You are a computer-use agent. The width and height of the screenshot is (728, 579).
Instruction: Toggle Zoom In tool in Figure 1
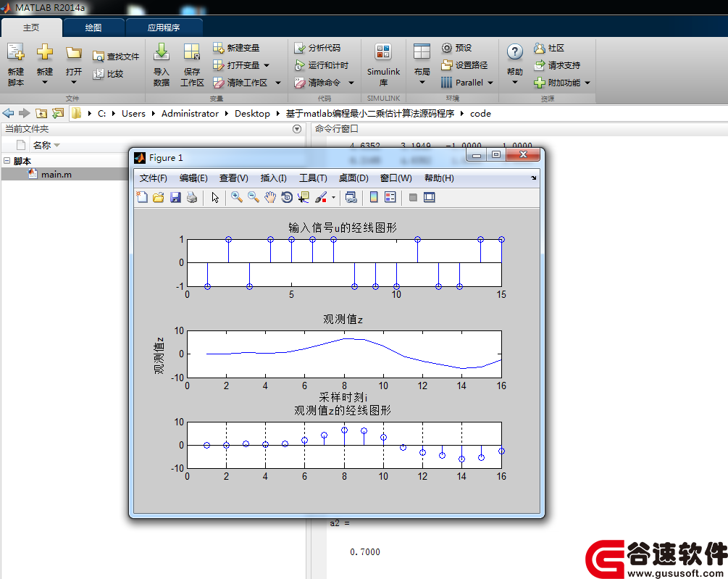(x=237, y=197)
